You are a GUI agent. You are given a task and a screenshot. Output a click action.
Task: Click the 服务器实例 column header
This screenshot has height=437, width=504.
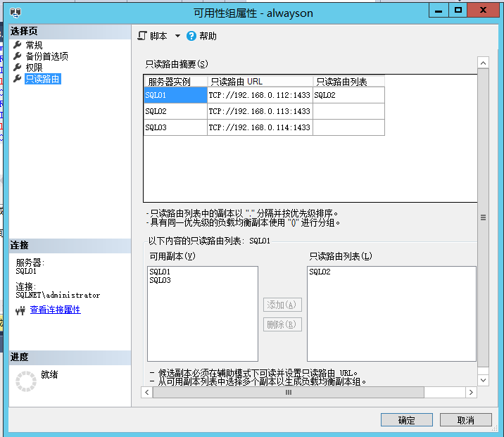pos(175,82)
